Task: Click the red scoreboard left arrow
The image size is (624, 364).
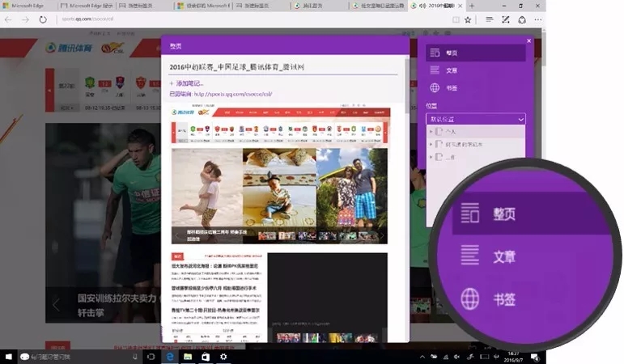Action: 49,91
